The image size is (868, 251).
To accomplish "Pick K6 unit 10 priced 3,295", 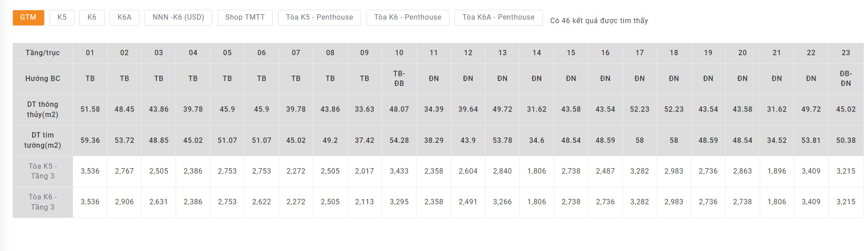I will (399, 202).
